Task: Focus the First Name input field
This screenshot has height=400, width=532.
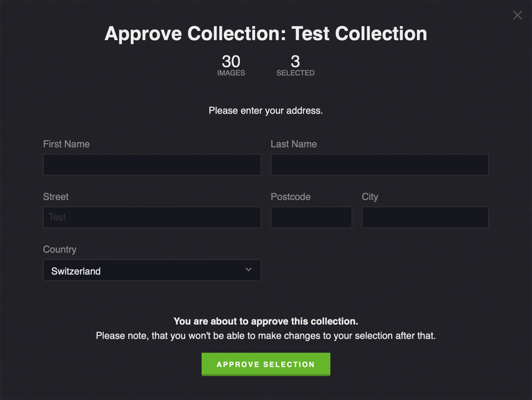Action: 152,165
